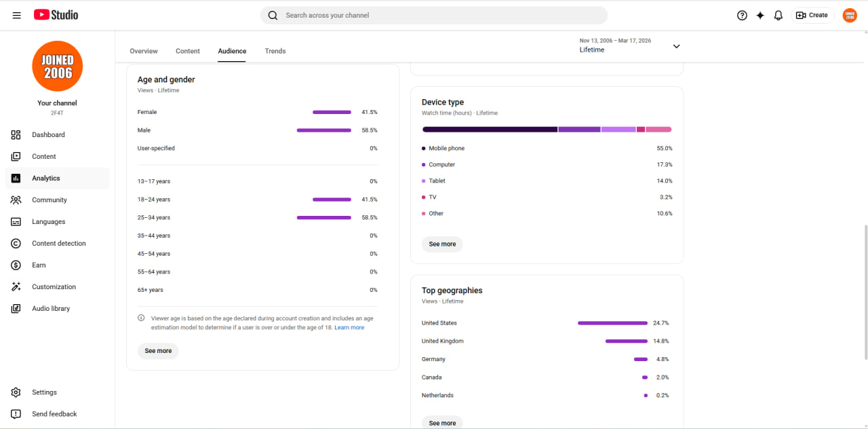Open the Help question mark icon
The width and height of the screenshot is (868, 429).
coord(742,15)
